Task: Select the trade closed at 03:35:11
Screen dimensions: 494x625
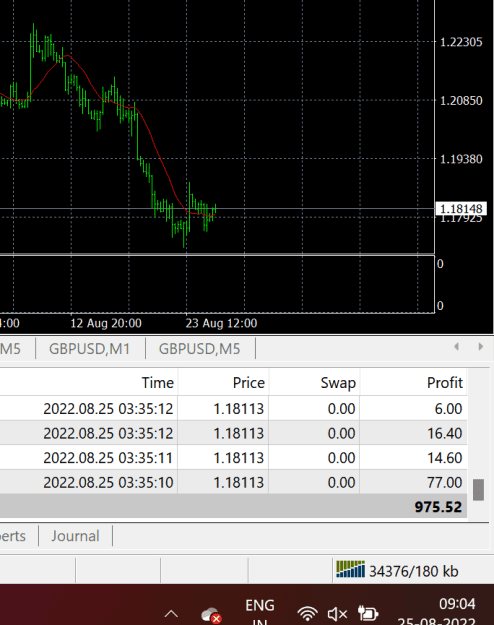Action: (233, 458)
